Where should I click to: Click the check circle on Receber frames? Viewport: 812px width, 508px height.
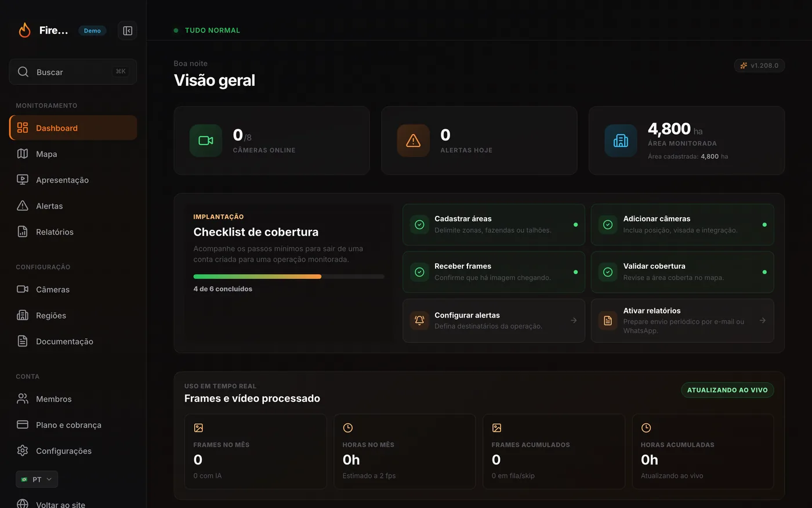pyautogui.click(x=419, y=272)
